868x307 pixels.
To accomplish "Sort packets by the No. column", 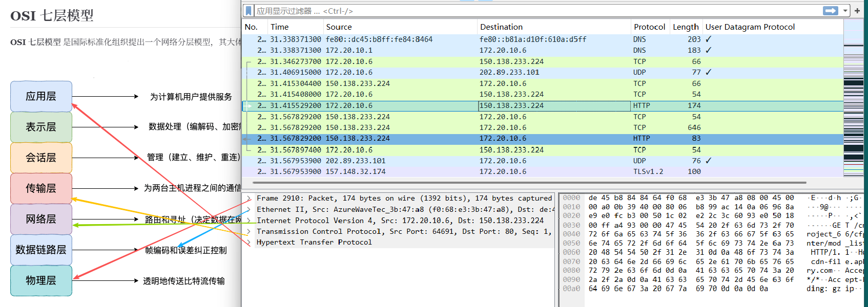I will [255, 27].
